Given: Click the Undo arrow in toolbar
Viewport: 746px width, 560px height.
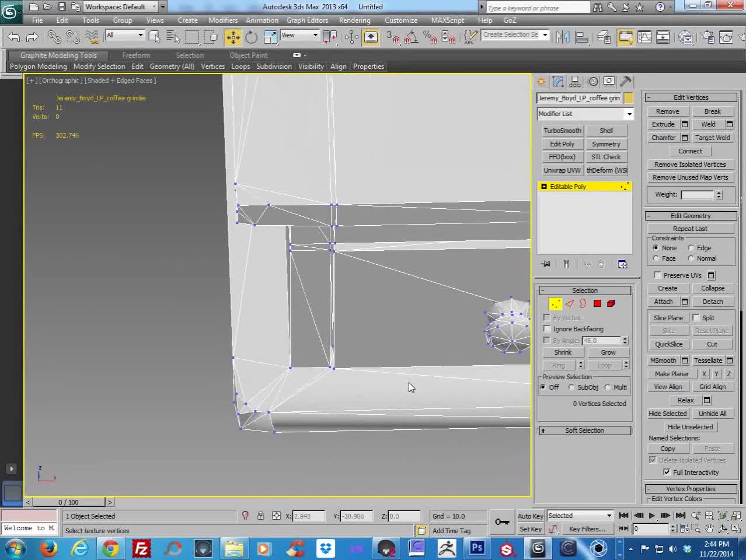Looking at the screenshot, I should coord(14,37).
